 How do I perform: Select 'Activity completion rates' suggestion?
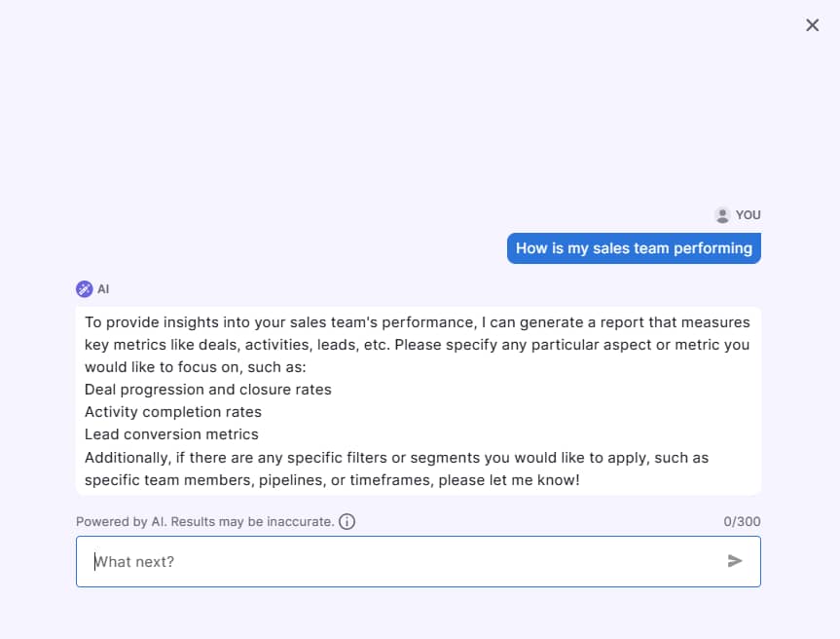point(172,412)
